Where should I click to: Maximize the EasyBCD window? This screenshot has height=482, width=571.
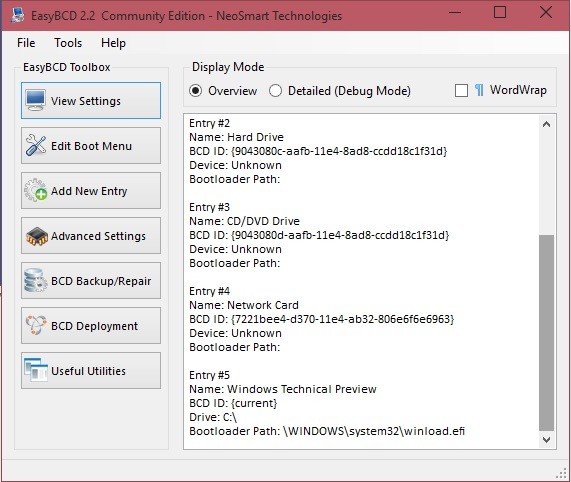click(500, 13)
